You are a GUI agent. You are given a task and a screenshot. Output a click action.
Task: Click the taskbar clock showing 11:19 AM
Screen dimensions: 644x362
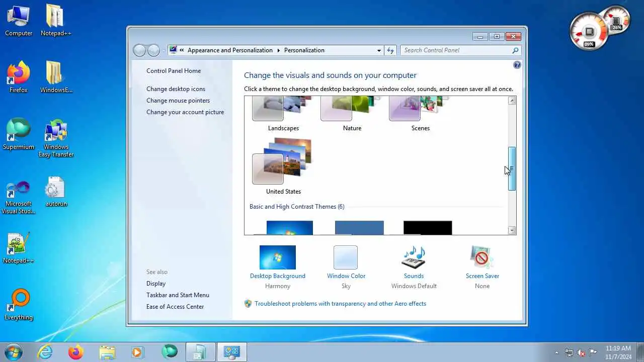click(x=618, y=352)
